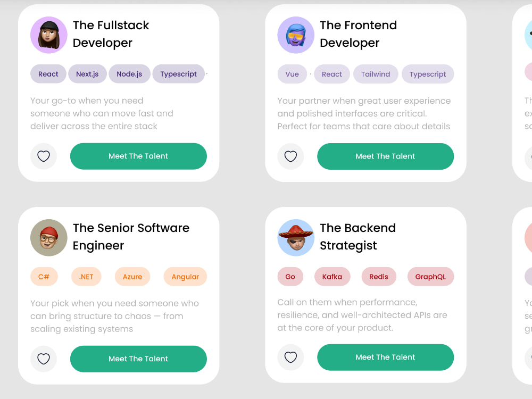
Task: Select the Next.js skill tag
Action: (x=88, y=74)
